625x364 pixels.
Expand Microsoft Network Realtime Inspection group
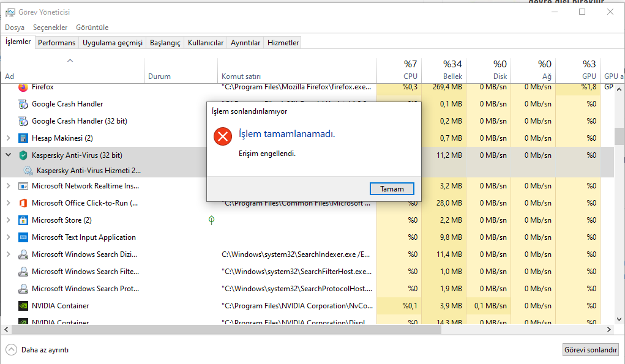[9, 186]
